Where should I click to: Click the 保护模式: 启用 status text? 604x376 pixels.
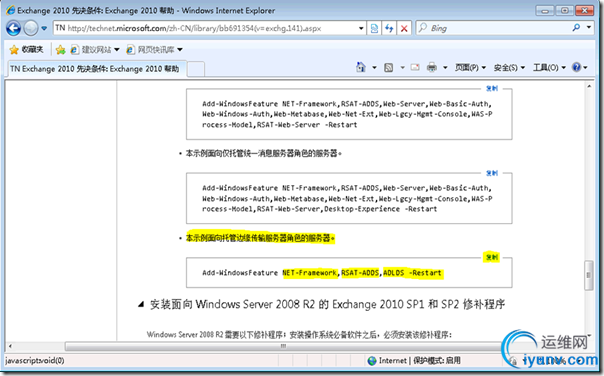(x=437, y=361)
